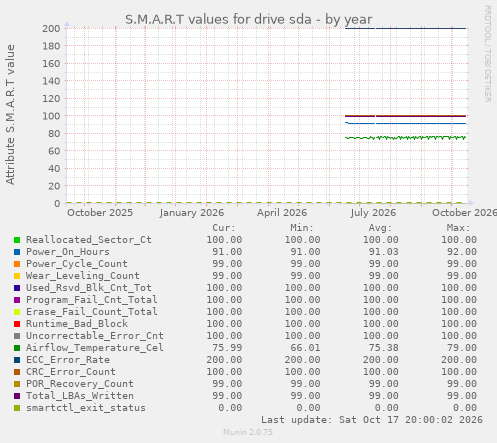Click Airflow_Temperature_Cel average value 75.38
The width and height of the screenshot is (497, 443).
[x=383, y=348]
